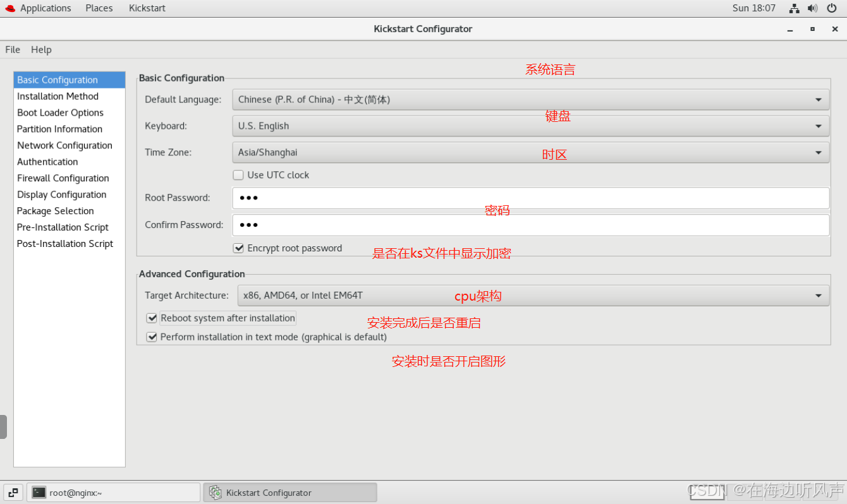
Task: Select Partition Information section
Action: pos(70,129)
